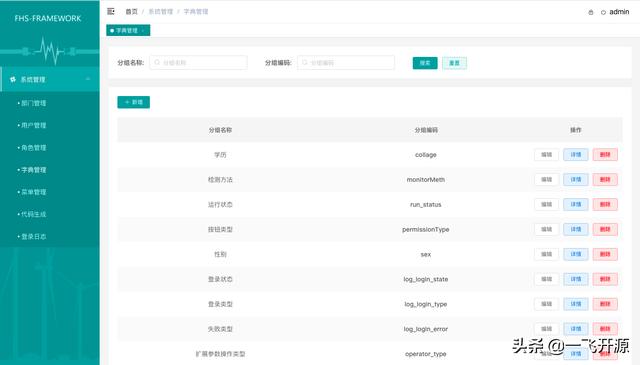Click the user avatar icon beside admin
640x365 pixels.
603,12
